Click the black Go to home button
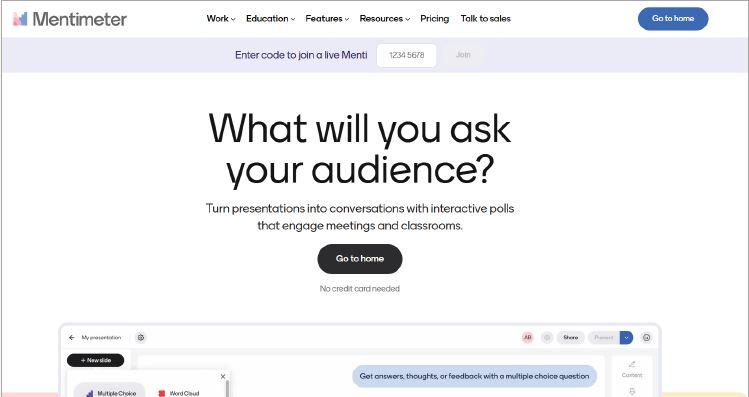This screenshot has width=749, height=397. [x=360, y=259]
